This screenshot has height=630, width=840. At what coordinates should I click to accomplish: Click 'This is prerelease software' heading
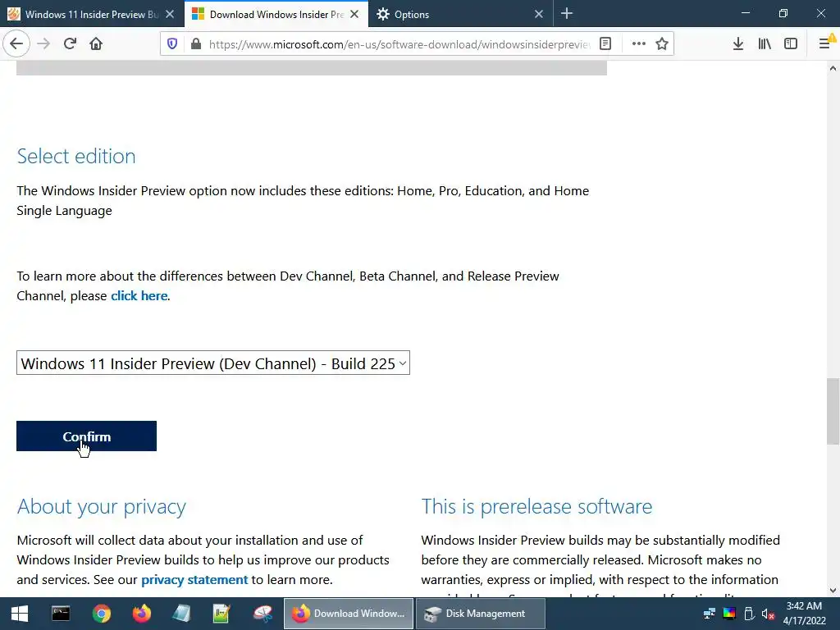536,507
